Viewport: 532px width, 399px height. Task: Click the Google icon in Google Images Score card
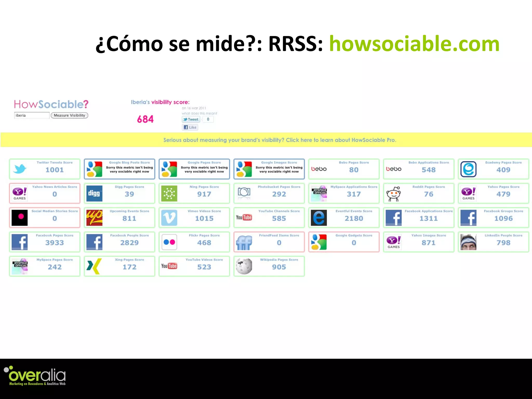pos(244,169)
